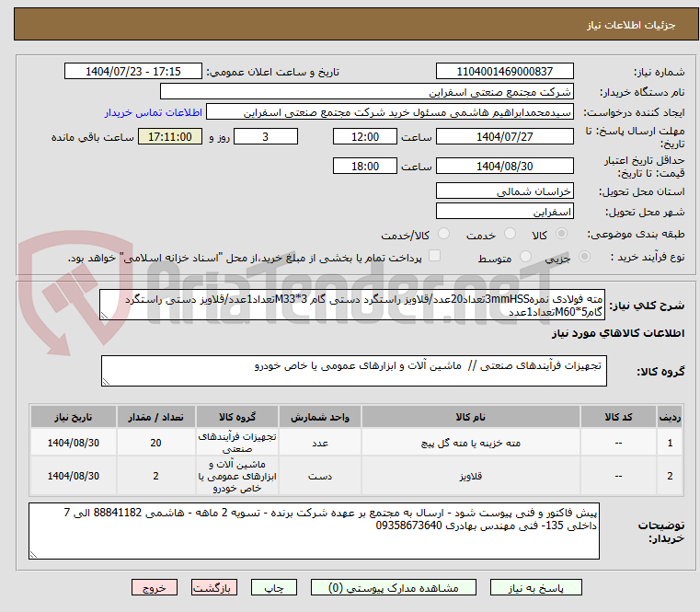Click the buyer organization name field
This screenshot has width=700, height=612.
(x=366, y=92)
